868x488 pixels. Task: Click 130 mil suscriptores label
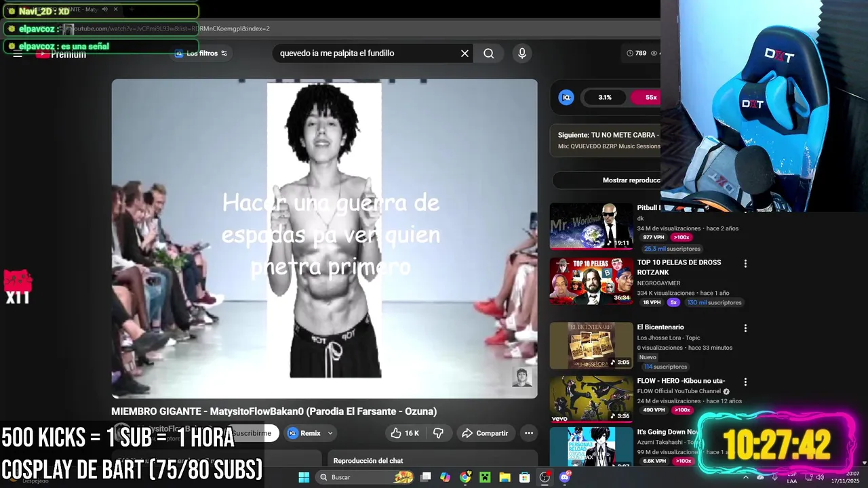[714, 302]
